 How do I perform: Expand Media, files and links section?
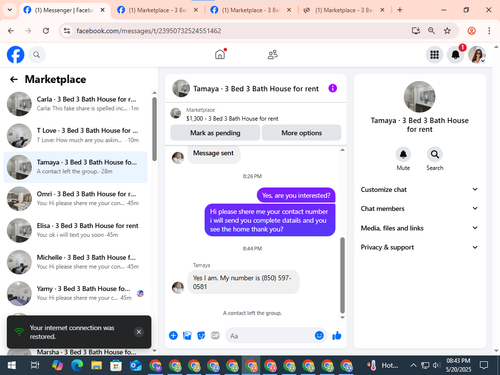[x=419, y=228]
